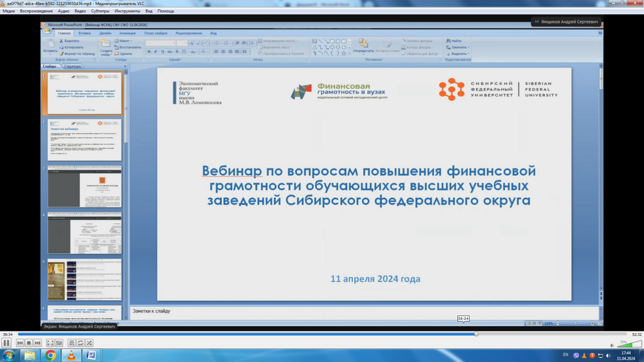The height and width of the screenshot is (362, 644).
Task: Seek along the VLC playback progress bar
Action: tap(323, 334)
